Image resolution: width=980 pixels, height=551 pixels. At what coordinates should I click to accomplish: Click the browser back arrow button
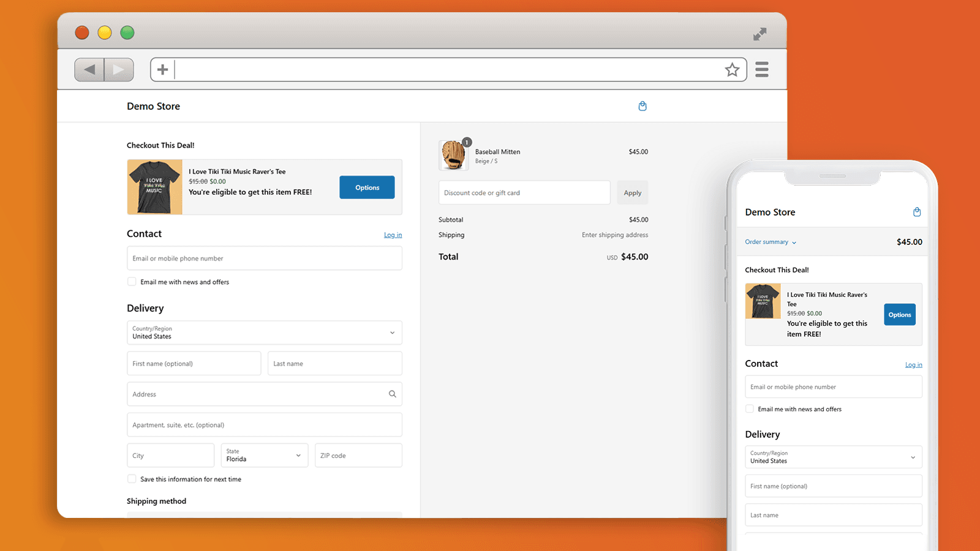coord(89,70)
